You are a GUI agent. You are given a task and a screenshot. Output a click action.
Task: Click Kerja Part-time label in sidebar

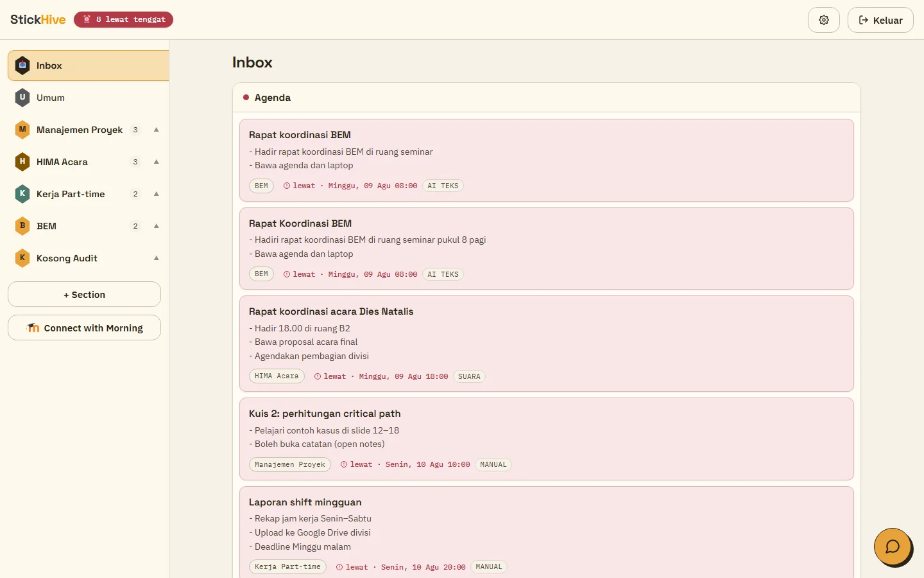click(x=71, y=194)
